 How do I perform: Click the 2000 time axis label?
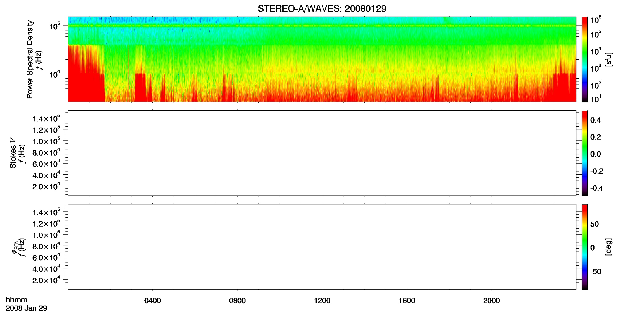[491, 301]
